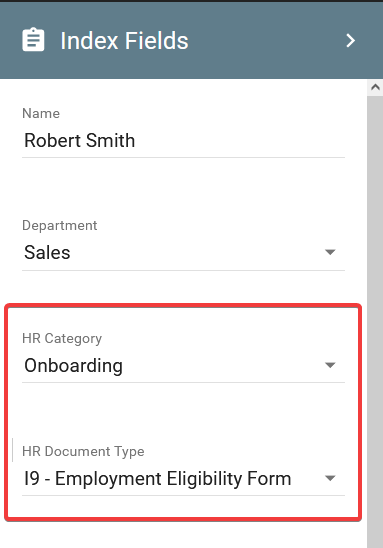Click the Index Fields clipboard icon
Image resolution: width=383 pixels, height=548 pixels.
click(x=33, y=40)
